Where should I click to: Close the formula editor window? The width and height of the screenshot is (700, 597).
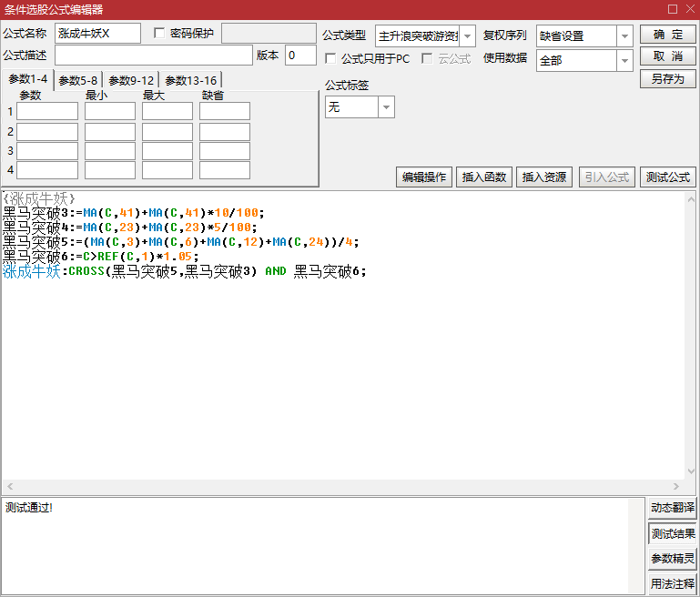click(689, 9)
